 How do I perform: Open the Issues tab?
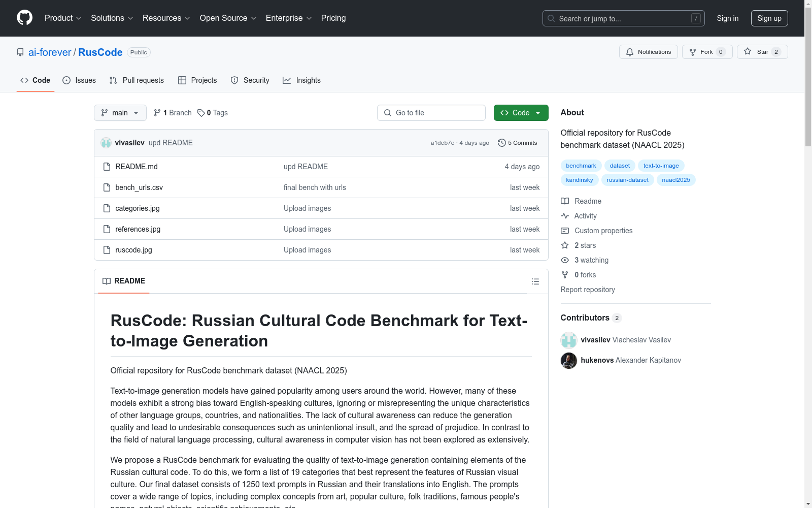(x=79, y=80)
